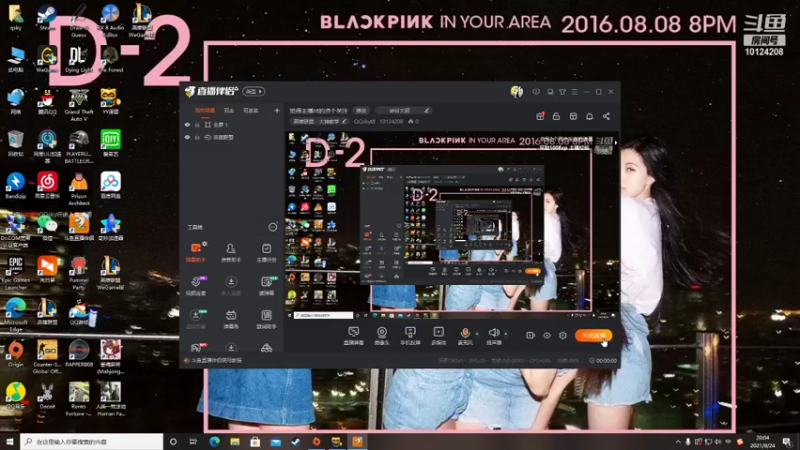
Task: Open the 弹幕助手 tool in the toolbox
Action: [x=196, y=252]
